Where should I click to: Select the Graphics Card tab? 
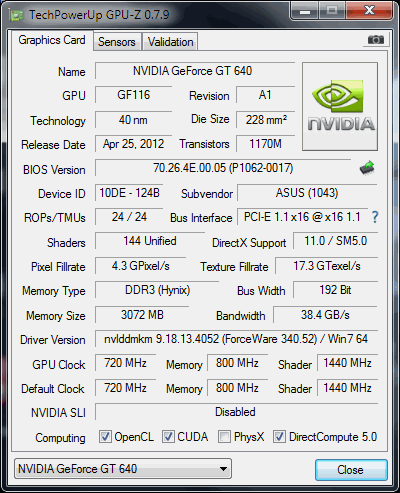tap(52, 40)
